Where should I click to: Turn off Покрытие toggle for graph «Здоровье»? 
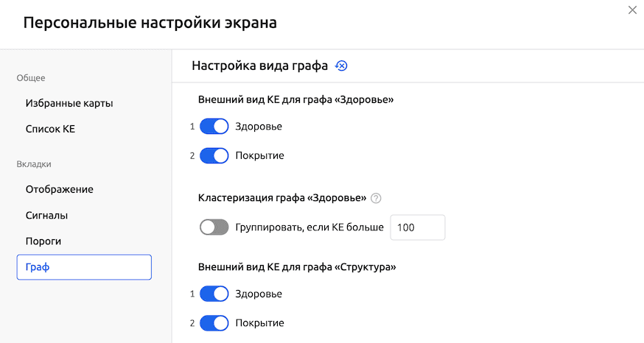214,155
